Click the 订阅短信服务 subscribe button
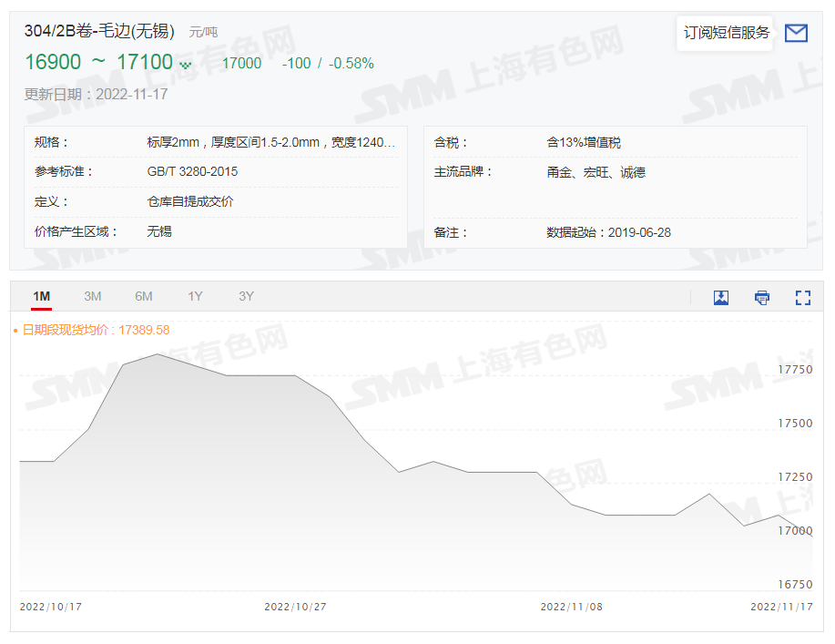This screenshot has height=644, width=835. 724,33
